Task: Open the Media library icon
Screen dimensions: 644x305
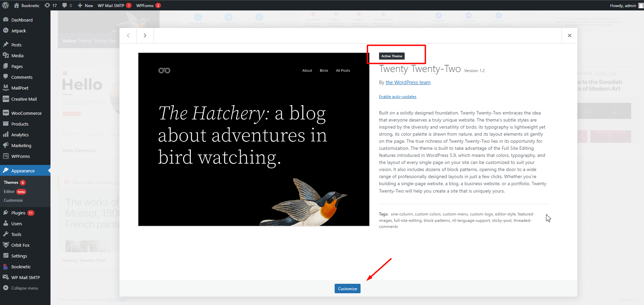Action: click(6, 55)
